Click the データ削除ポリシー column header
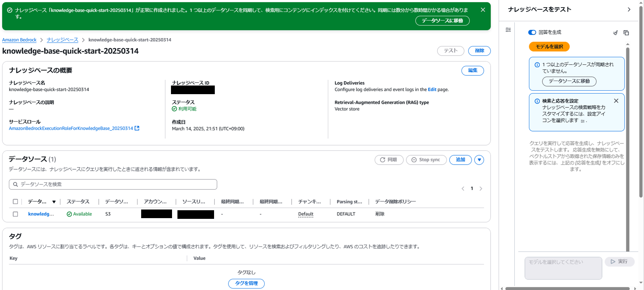 tap(395, 202)
